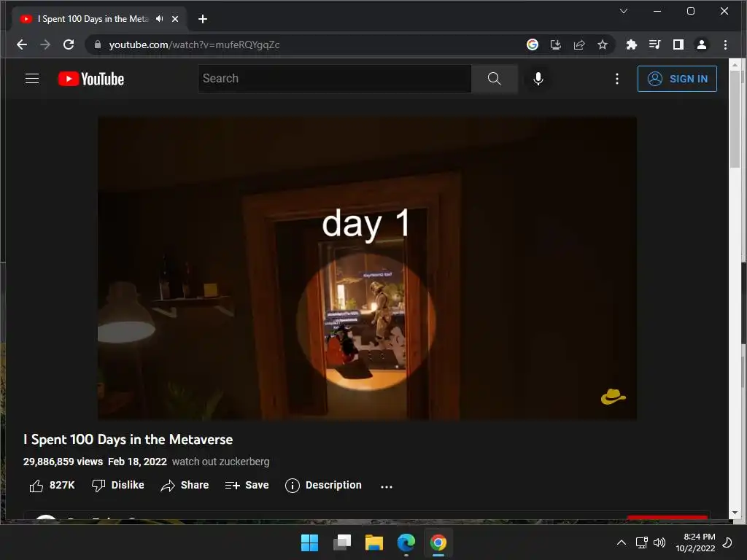Share this page via address bar icon

click(578, 44)
